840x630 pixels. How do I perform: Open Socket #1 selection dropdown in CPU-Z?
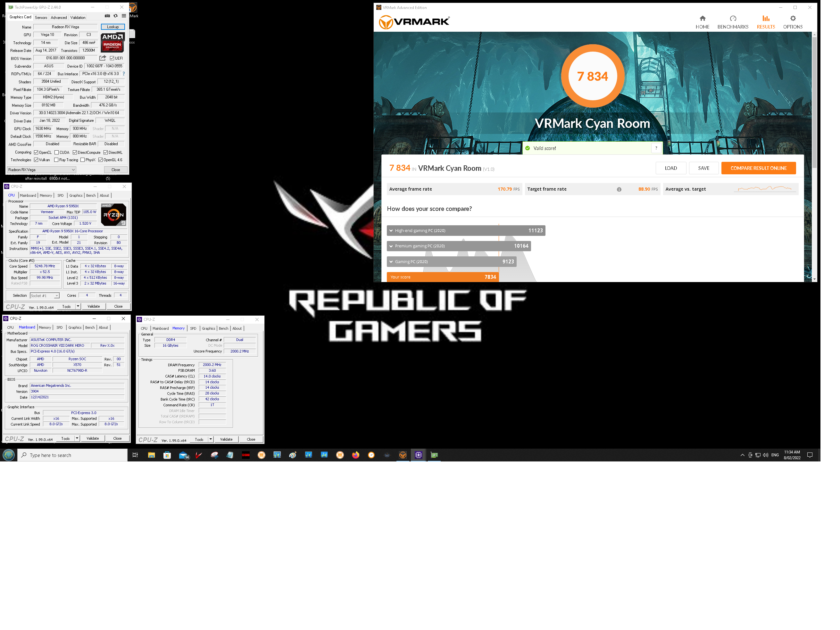pyautogui.click(x=45, y=295)
